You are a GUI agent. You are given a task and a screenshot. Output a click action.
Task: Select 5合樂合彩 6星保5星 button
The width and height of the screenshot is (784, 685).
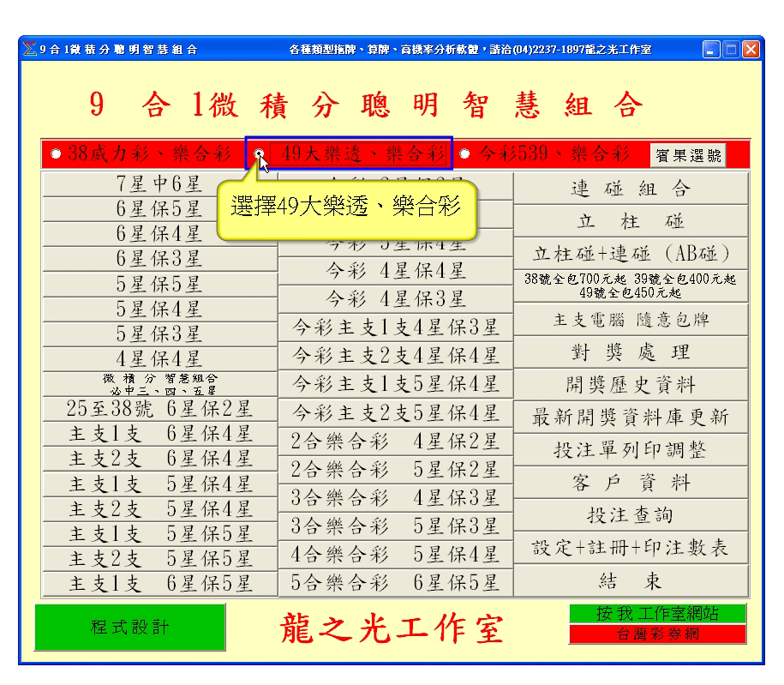point(395,583)
